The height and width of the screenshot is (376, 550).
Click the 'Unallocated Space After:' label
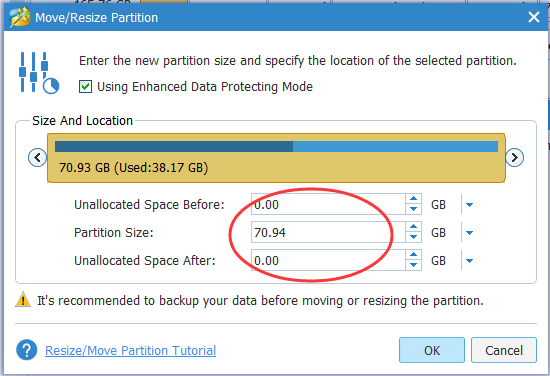[145, 261]
